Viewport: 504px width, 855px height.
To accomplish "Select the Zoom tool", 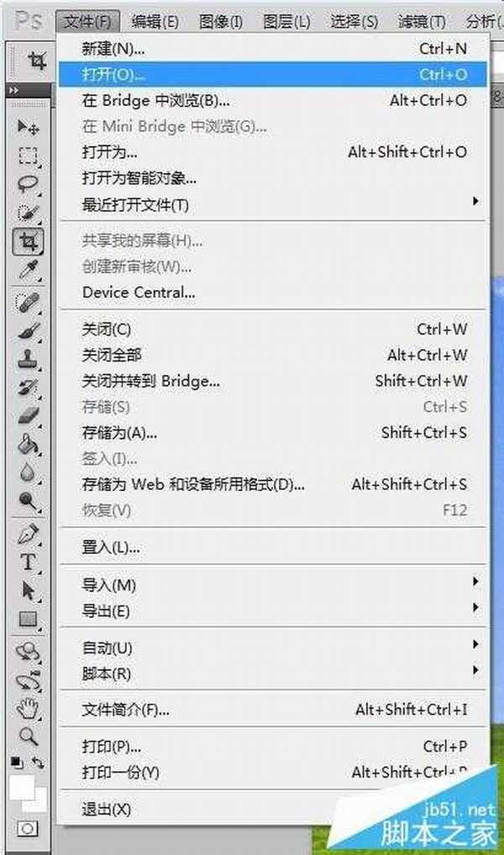I will tap(26, 736).
